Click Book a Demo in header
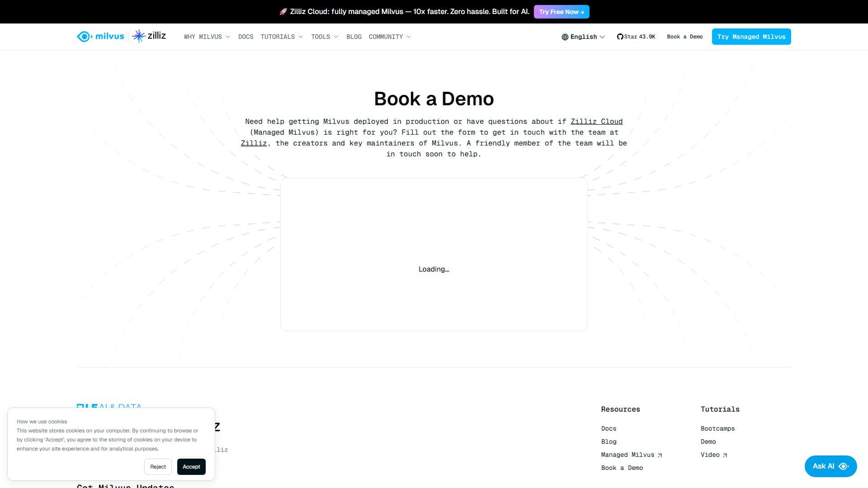Viewport: 868px width, 488px height. pos(684,37)
